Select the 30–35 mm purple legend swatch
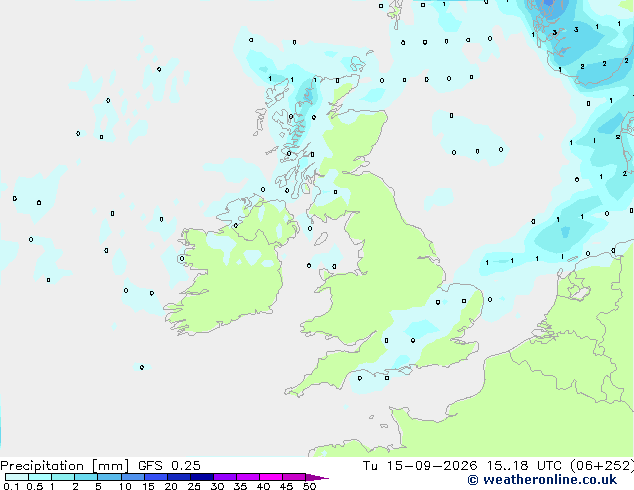 pos(225,477)
